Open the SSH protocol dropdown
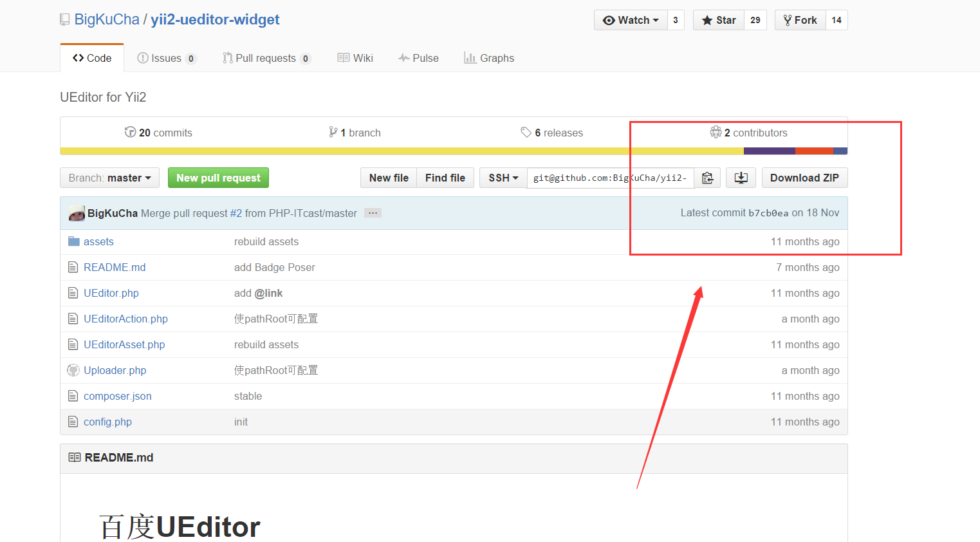 pyautogui.click(x=503, y=178)
